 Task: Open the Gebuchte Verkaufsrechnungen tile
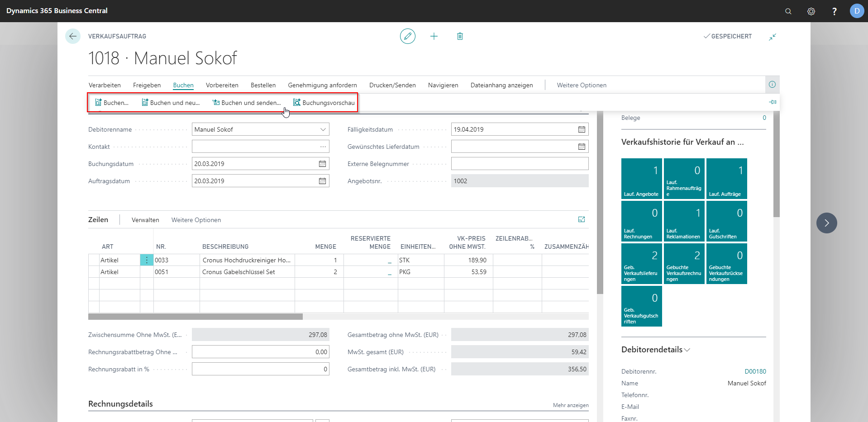click(x=684, y=264)
